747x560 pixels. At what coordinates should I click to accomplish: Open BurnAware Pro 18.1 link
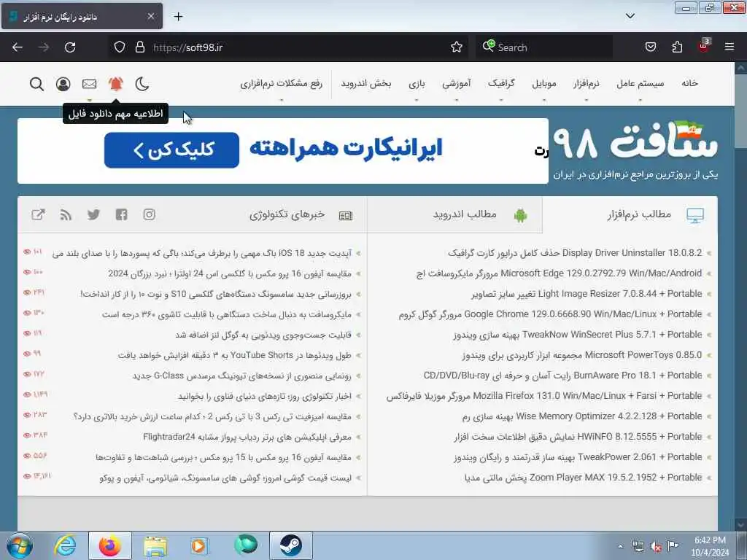pos(562,376)
